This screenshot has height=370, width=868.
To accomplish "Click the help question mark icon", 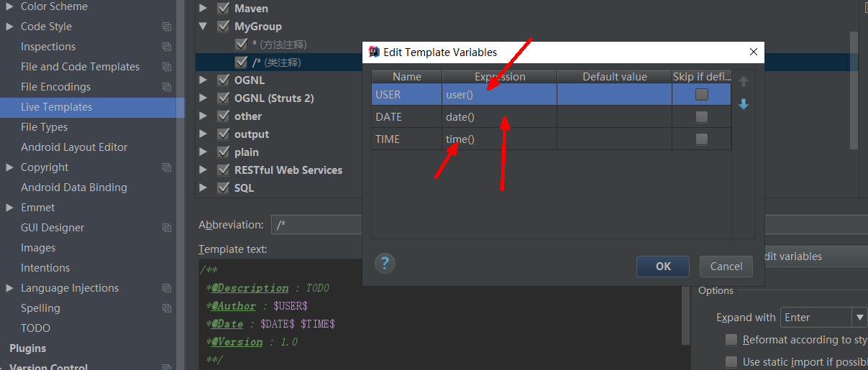I will (x=385, y=263).
